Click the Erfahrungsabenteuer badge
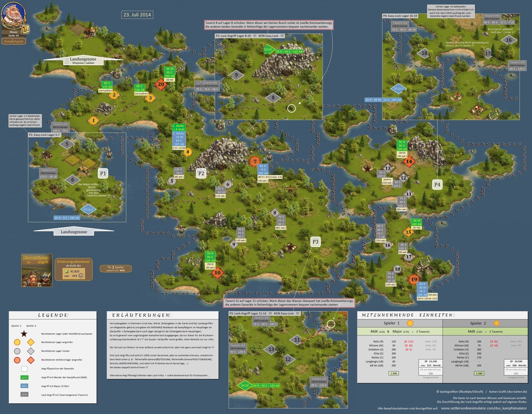Viewport: 532px width, 414px height. point(74,269)
